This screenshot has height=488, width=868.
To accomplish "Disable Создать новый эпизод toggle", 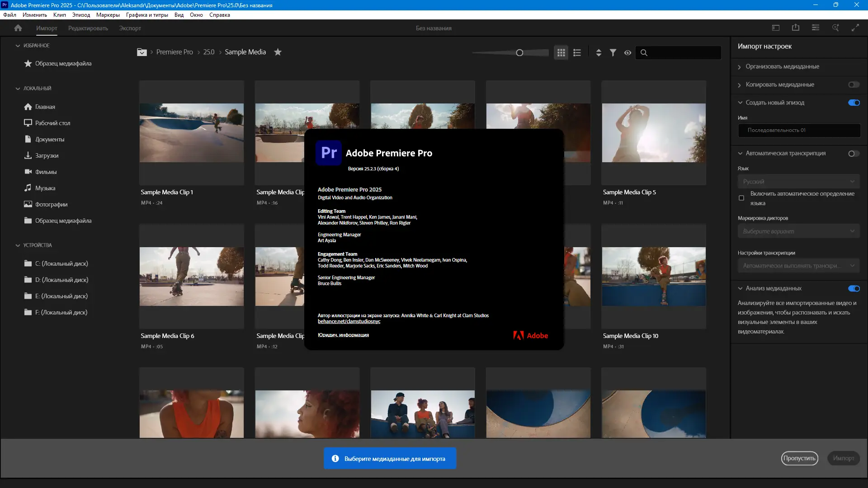I will tap(854, 103).
